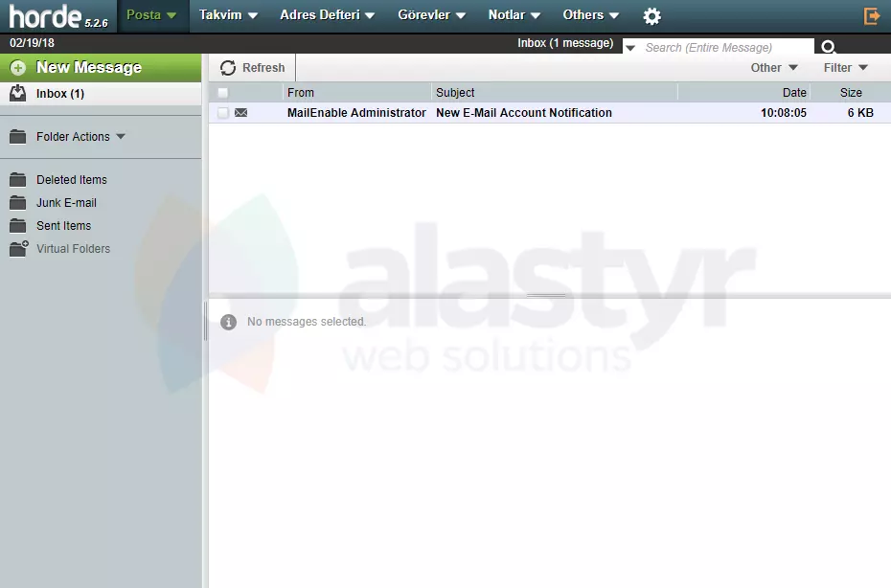Click the green plus New Message icon
Image resolution: width=891 pixels, height=588 pixels.
(x=17, y=68)
